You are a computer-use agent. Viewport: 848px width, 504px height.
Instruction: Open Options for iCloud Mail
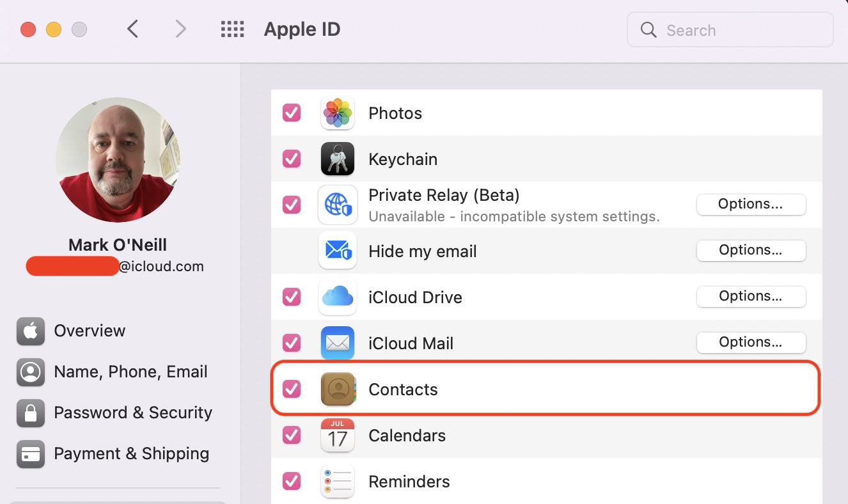tap(751, 342)
